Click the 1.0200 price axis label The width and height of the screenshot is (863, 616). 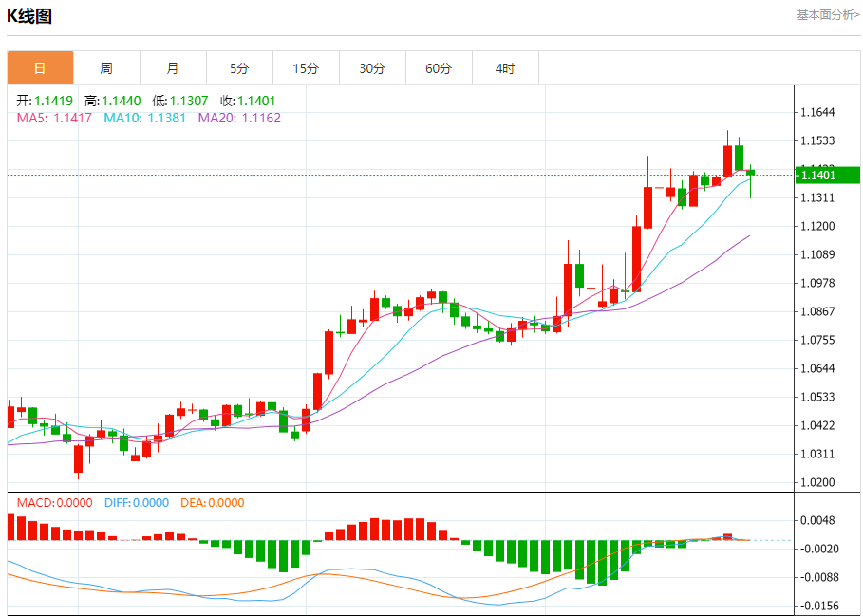tap(819, 482)
